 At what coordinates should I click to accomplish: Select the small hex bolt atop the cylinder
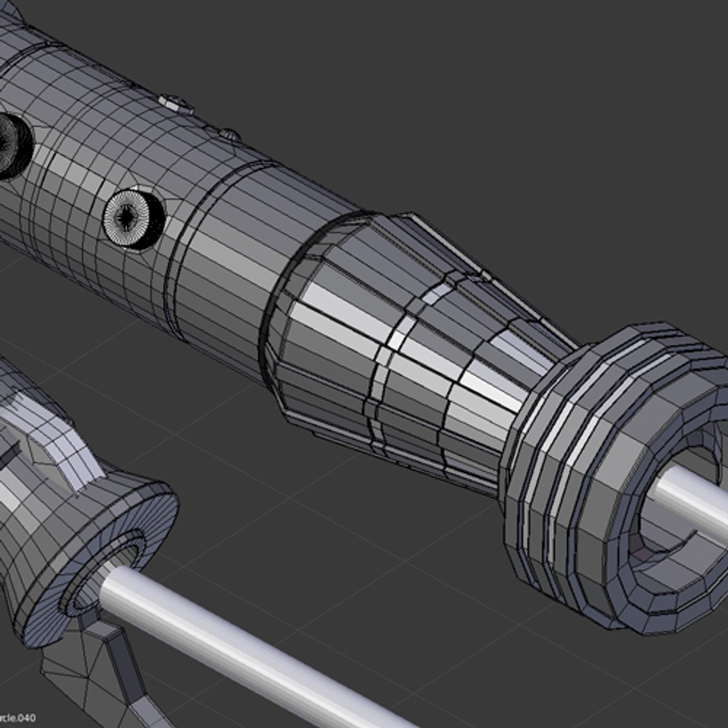click(x=177, y=104)
